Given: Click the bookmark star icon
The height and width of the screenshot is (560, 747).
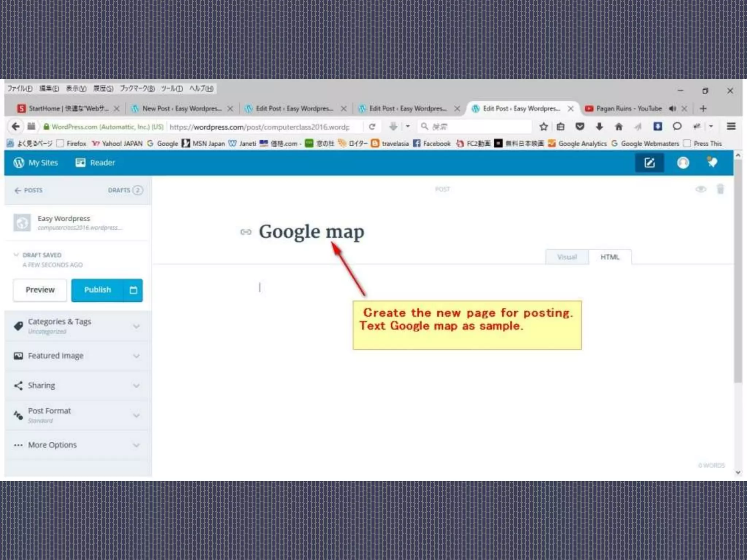Looking at the screenshot, I should point(543,127).
